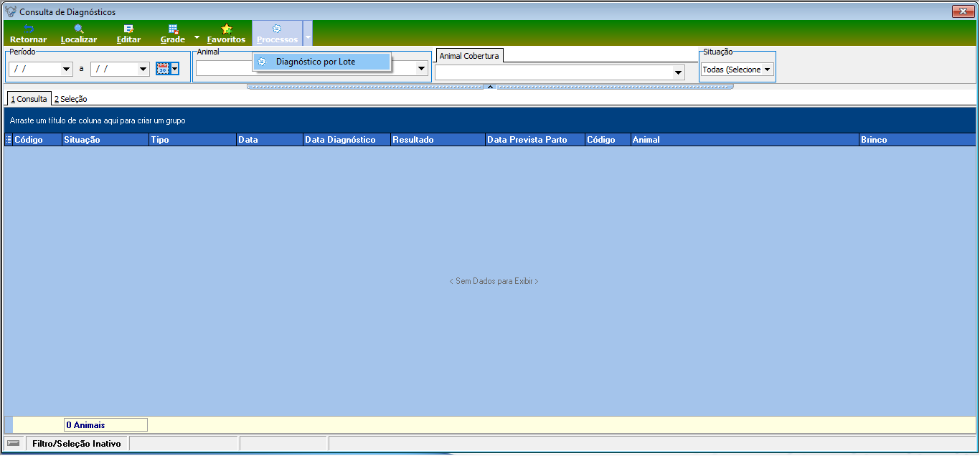Screen dimensions: 980x456
Task: Click the bull icon in title bar
Action: [x=11, y=11]
